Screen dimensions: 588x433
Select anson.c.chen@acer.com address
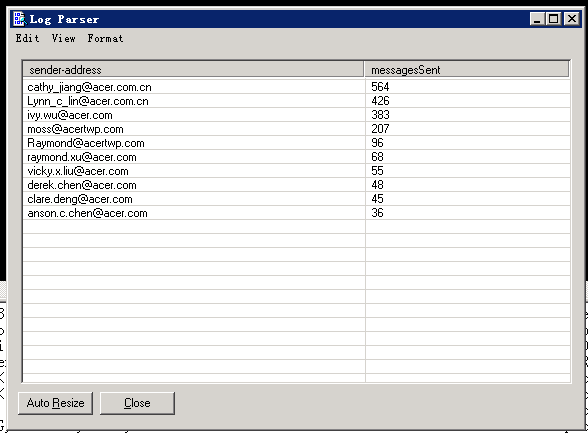point(87,213)
